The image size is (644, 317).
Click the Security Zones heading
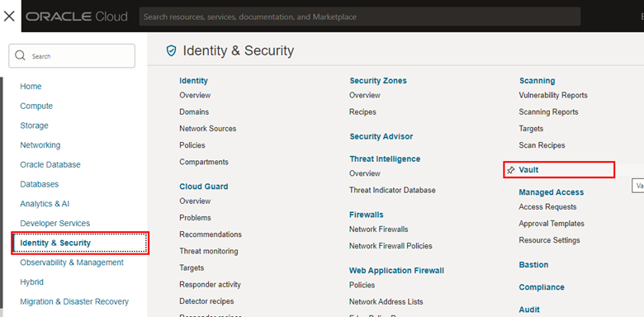[x=378, y=80]
